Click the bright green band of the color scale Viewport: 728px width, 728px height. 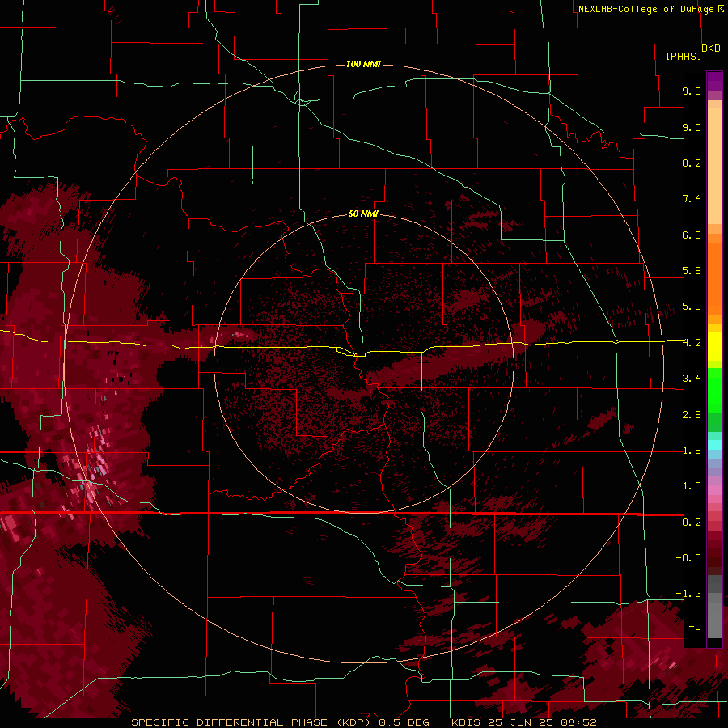tap(714, 391)
